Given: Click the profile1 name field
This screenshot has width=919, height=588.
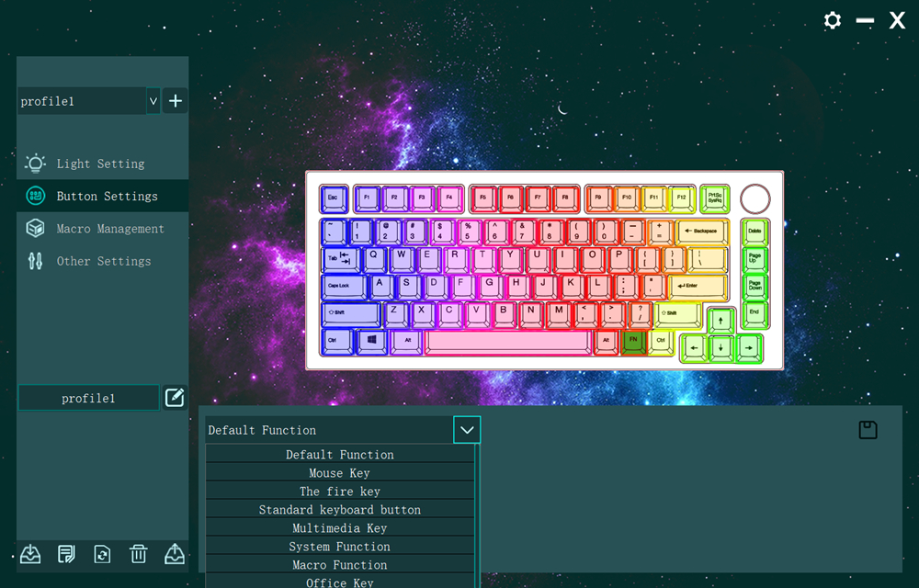Looking at the screenshot, I should 88,398.
